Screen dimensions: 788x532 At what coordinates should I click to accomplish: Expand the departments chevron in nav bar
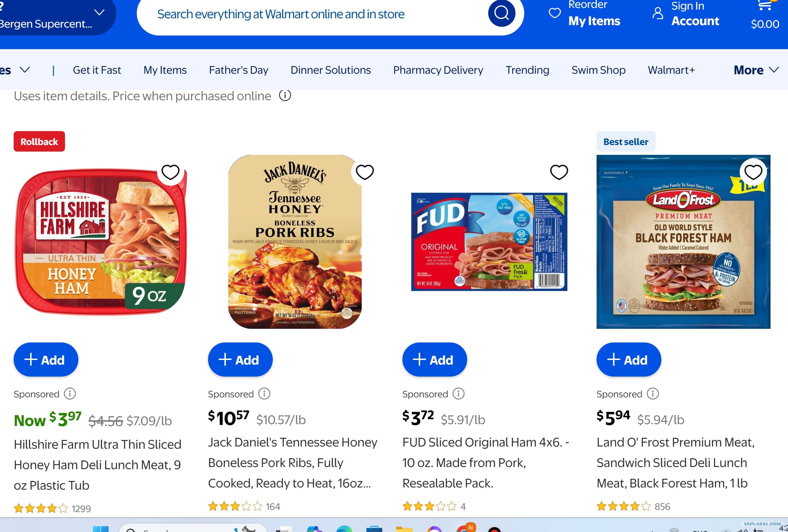[x=24, y=70]
